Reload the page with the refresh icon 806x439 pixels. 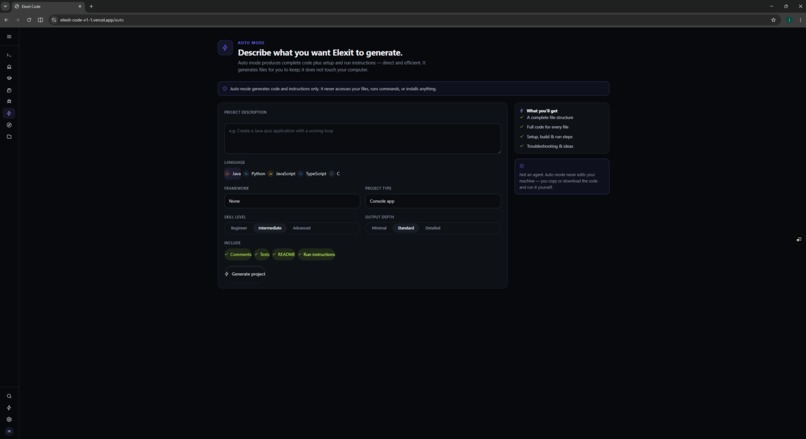tap(29, 20)
